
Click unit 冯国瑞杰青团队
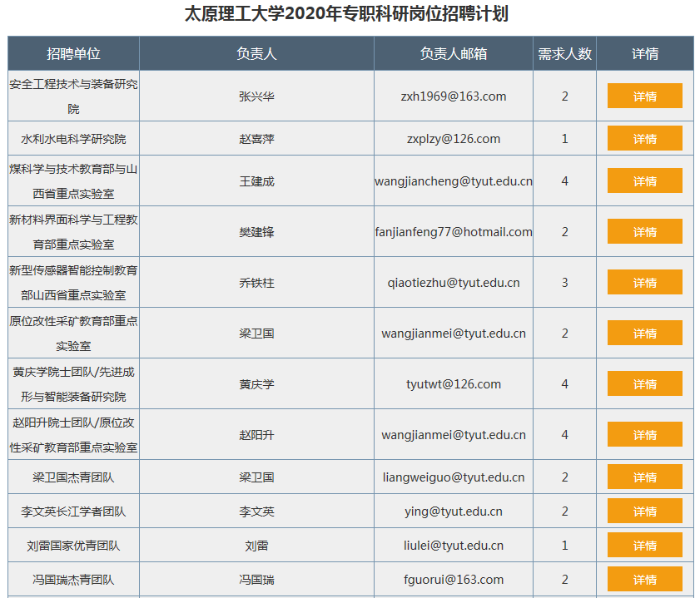pyautogui.click(x=73, y=579)
